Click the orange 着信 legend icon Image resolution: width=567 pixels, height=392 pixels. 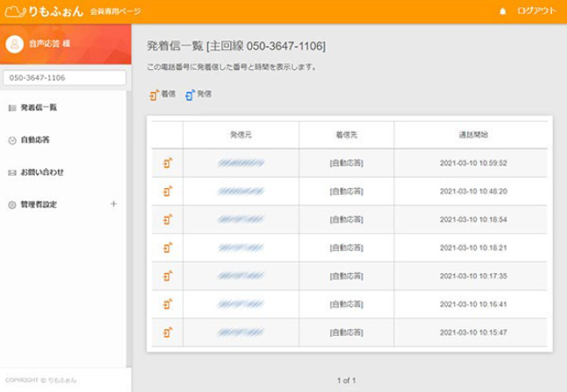154,94
